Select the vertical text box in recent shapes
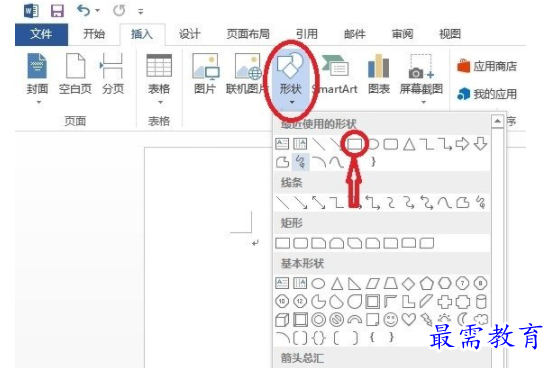The width and height of the screenshot is (551, 368). [300, 144]
